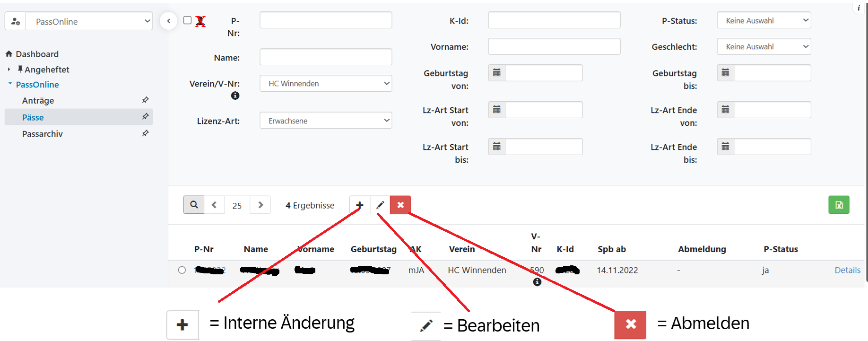Image resolution: width=868 pixels, height=341 pixels.
Task: Select the radio button of first result row
Action: (182, 270)
